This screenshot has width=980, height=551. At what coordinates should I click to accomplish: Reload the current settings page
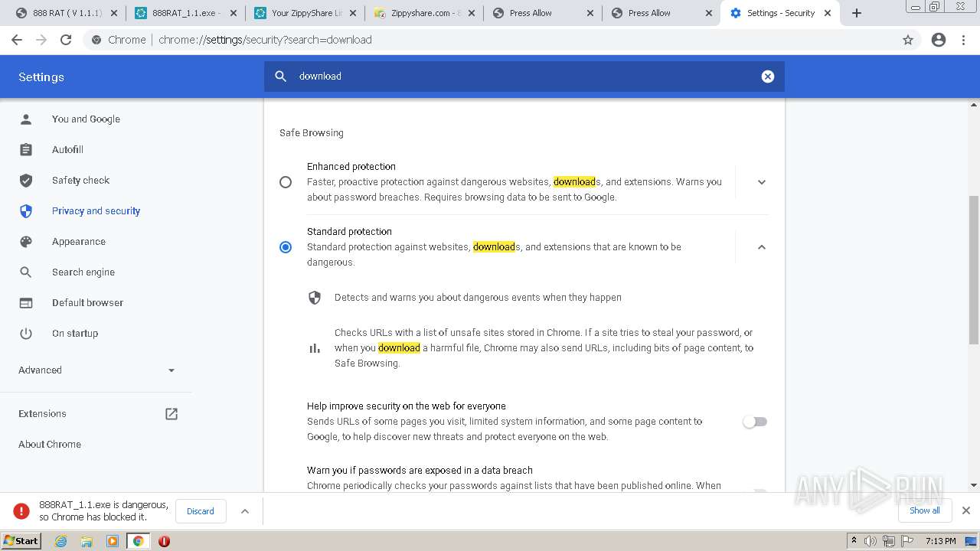coord(66,40)
